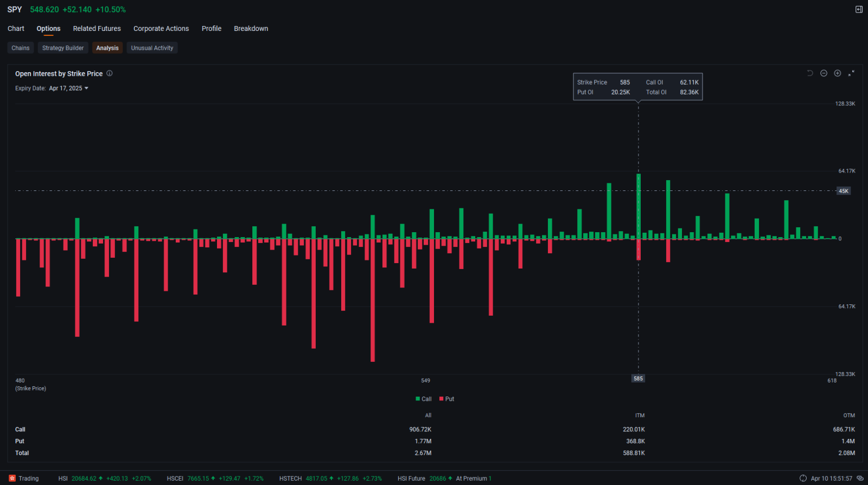This screenshot has width=868, height=485.
Task: Zoom out the open interest chart
Action: (x=824, y=73)
